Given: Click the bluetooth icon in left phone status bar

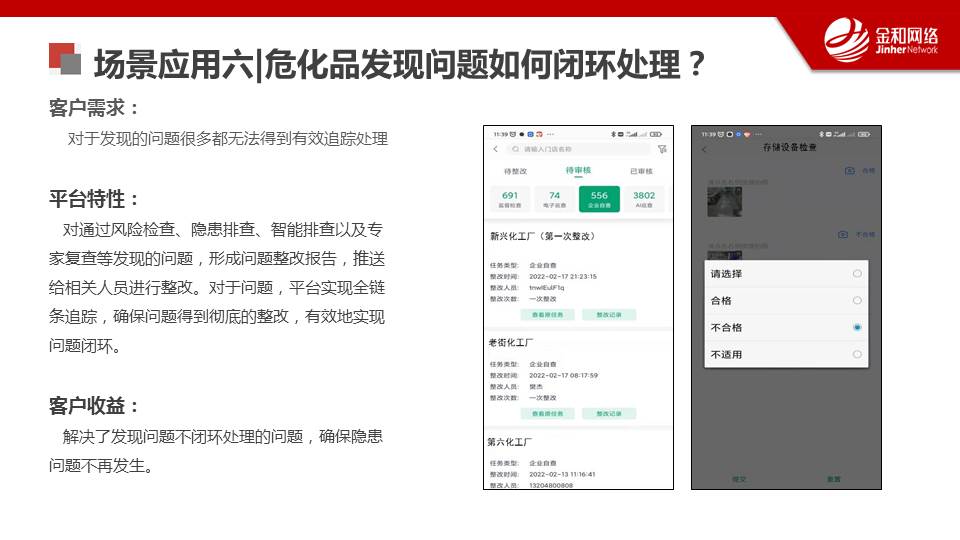Looking at the screenshot, I should tap(613, 134).
